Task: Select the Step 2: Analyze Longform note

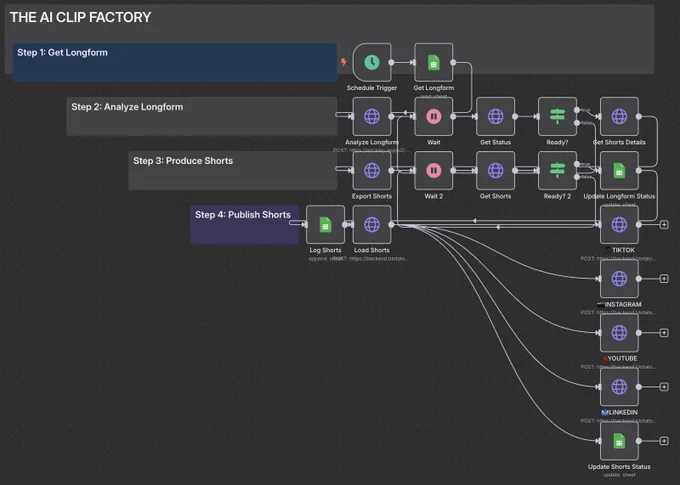Action: [202, 116]
